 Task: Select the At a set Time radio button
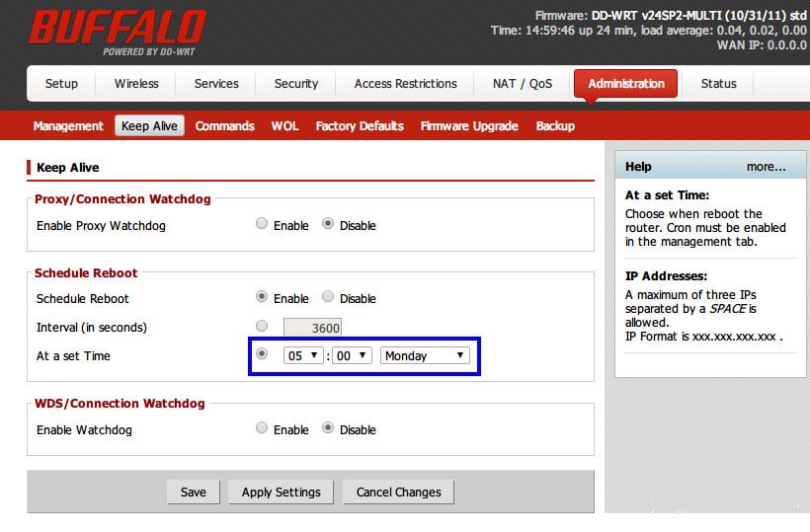pos(262,354)
